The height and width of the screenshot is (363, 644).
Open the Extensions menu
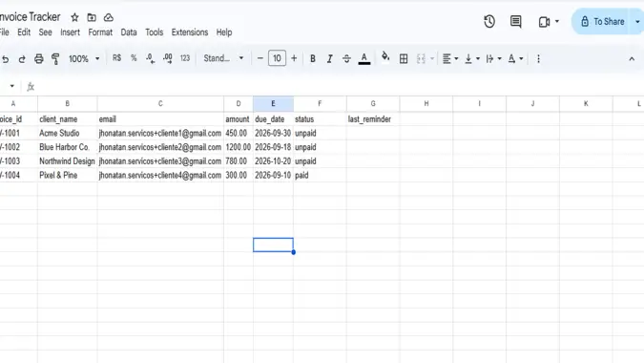click(190, 32)
